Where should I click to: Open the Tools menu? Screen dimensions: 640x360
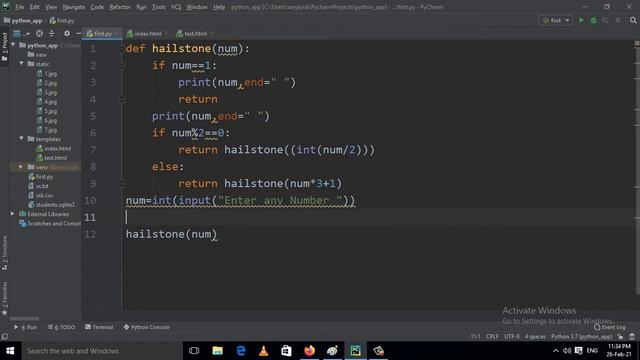pos(159,7)
